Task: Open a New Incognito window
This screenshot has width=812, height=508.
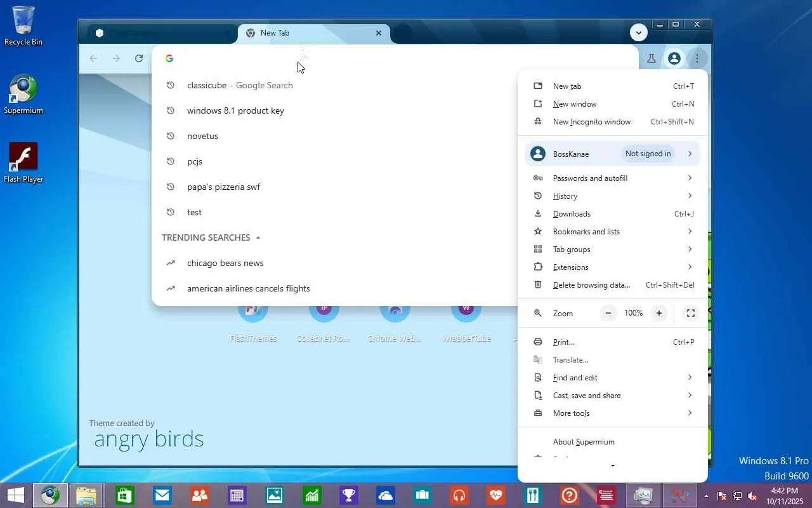Action: click(613, 122)
